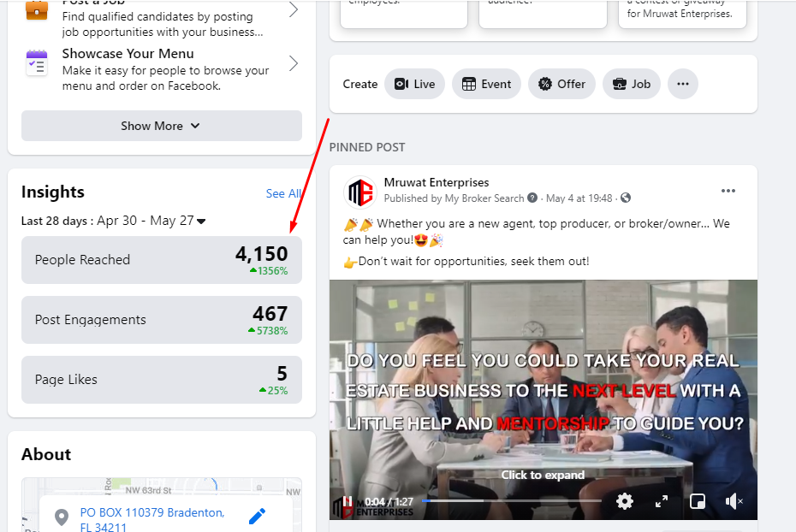The image size is (796, 532).
Task: Click the Mruwat Enterprises page avatar
Action: 359,192
